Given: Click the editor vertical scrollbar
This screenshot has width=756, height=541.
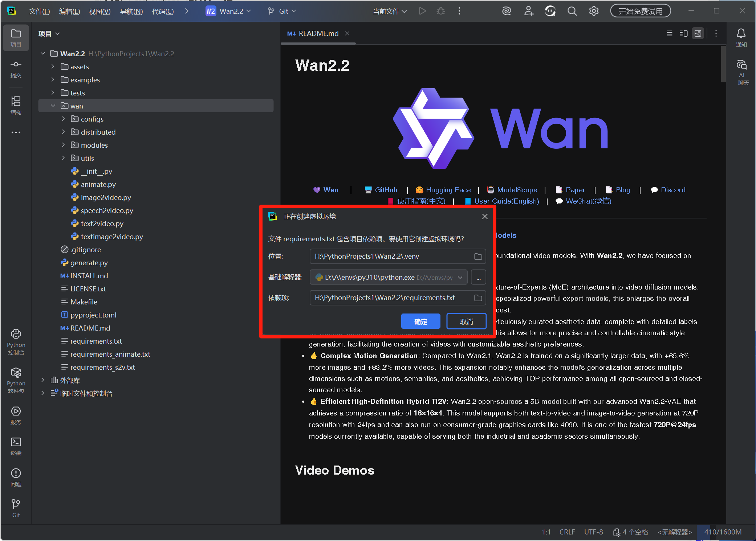Looking at the screenshot, I should tap(723, 64).
